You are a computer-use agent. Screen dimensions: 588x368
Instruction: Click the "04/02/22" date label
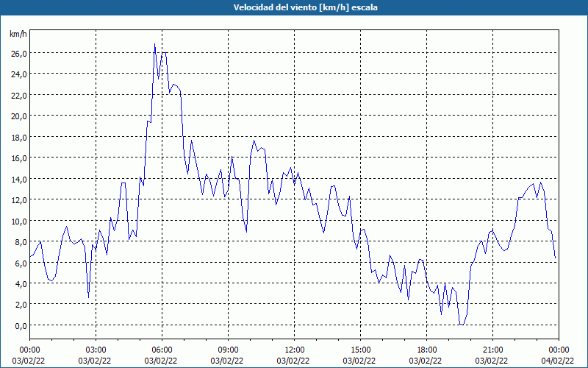pyautogui.click(x=558, y=361)
